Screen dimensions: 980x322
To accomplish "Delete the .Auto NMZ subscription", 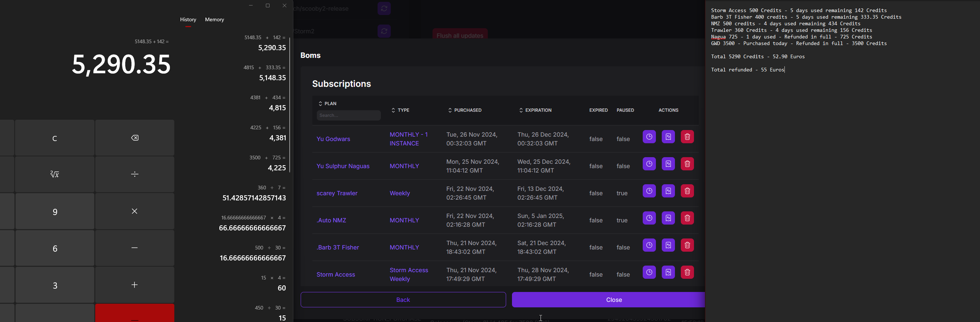I will (x=687, y=218).
